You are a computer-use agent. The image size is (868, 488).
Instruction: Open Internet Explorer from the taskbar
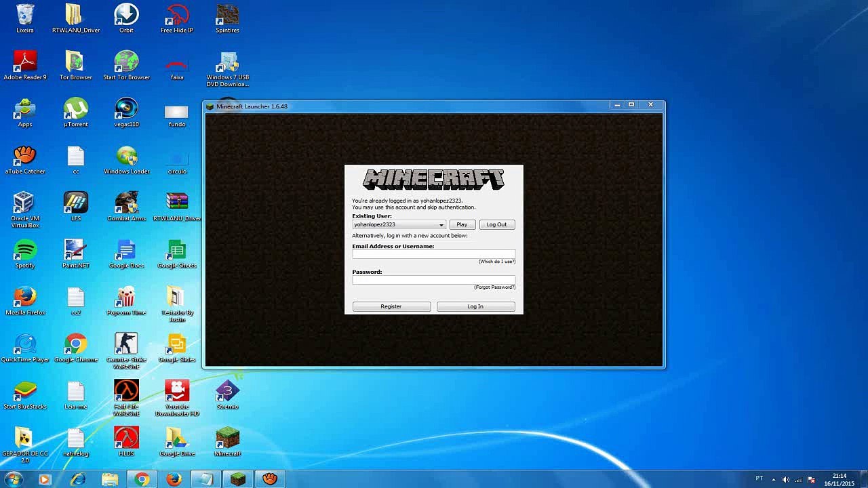(78, 479)
